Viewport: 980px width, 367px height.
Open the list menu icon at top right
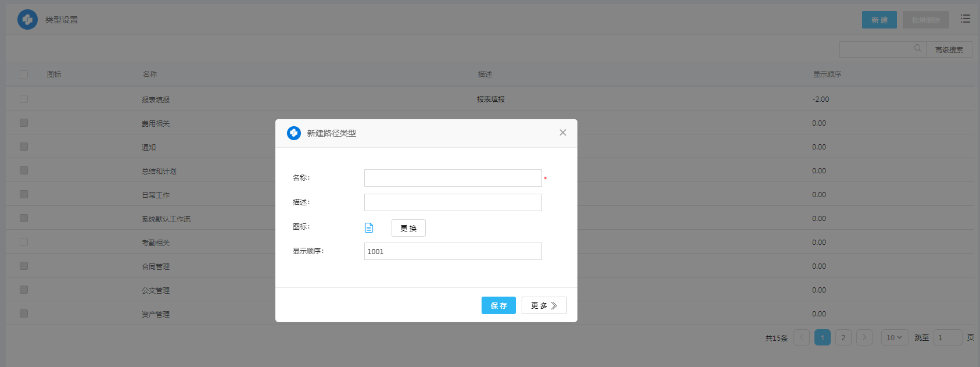click(x=965, y=19)
